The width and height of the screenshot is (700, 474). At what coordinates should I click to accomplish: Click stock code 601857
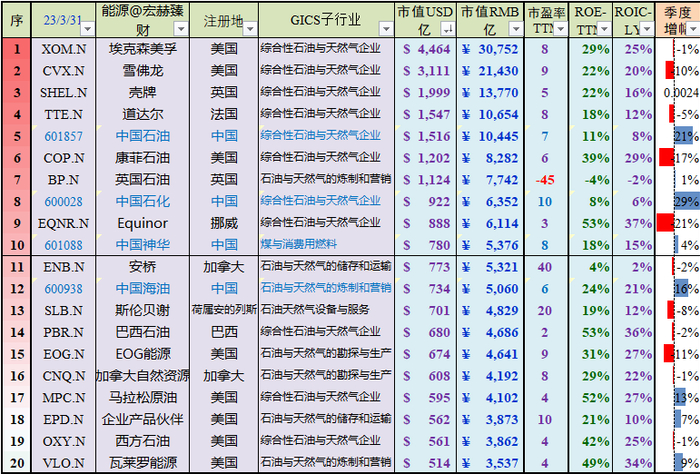pyautogui.click(x=63, y=136)
